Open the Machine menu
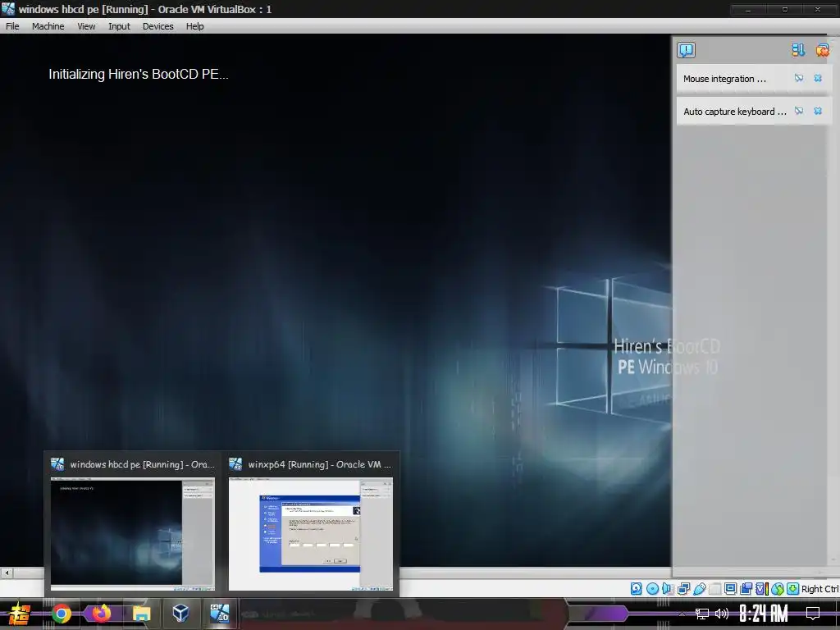 click(48, 26)
